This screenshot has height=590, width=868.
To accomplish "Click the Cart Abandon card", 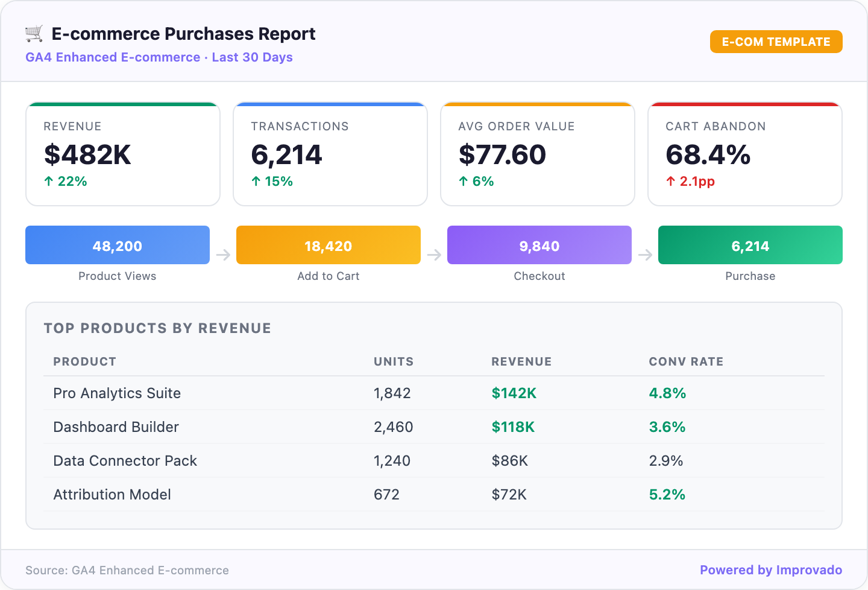I will coord(744,154).
